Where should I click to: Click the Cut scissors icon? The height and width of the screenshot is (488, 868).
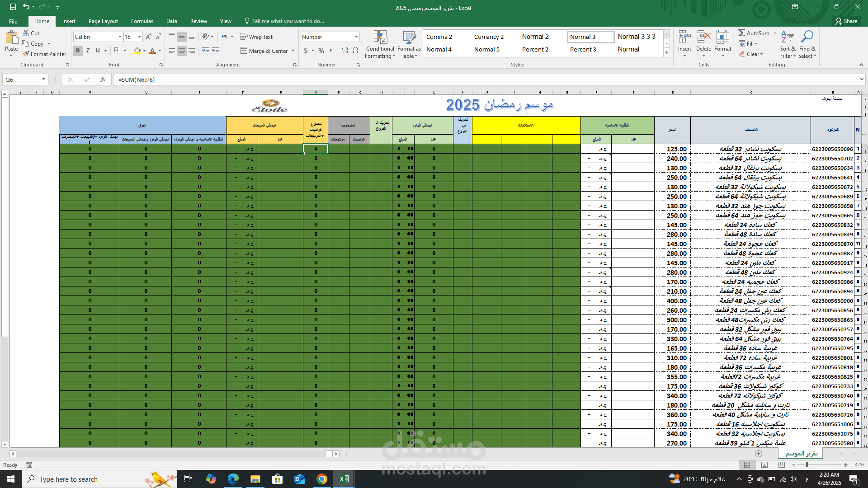[26, 33]
